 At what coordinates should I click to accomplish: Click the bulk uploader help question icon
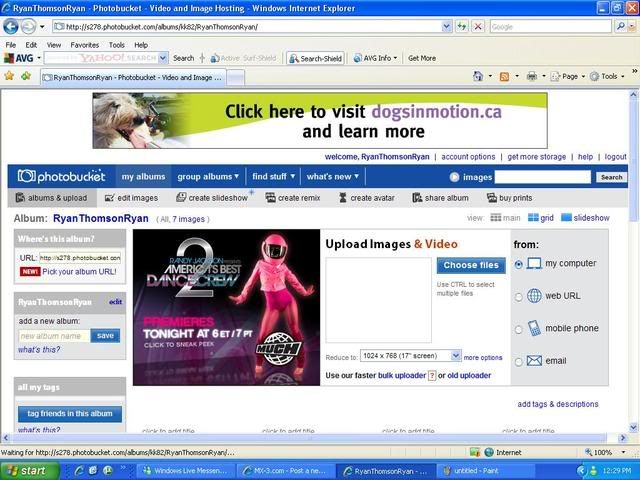pos(432,376)
